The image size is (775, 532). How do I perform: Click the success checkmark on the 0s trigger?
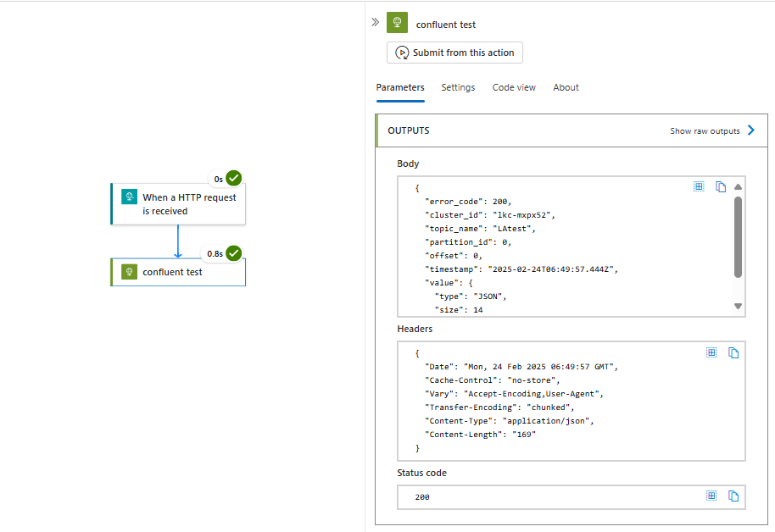click(234, 178)
